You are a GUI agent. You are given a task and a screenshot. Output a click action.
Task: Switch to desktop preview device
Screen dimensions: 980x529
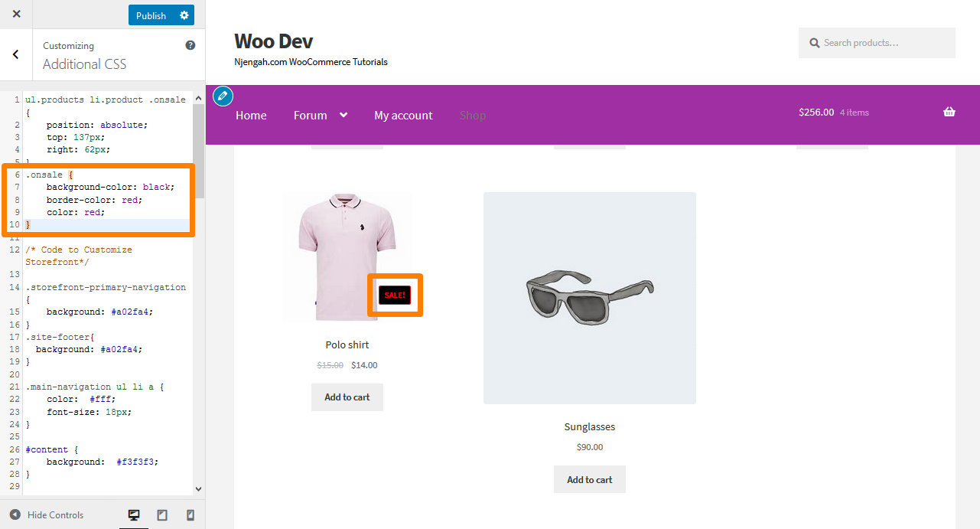coord(134,515)
